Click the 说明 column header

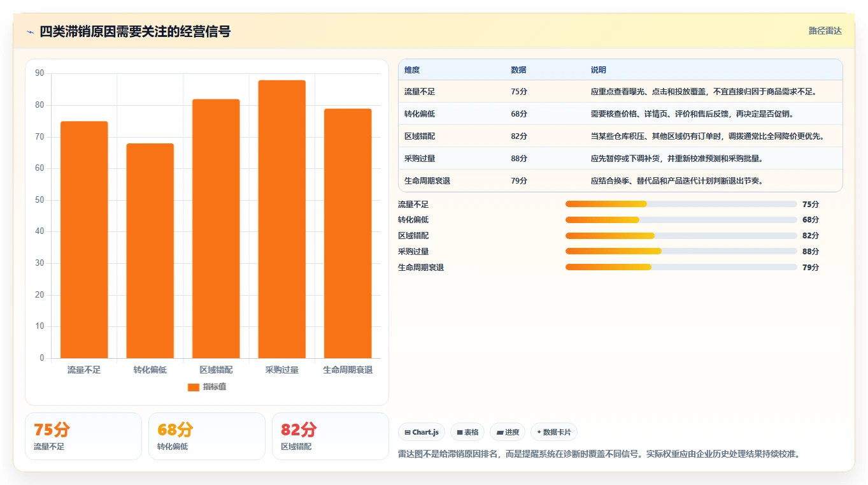coord(599,70)
